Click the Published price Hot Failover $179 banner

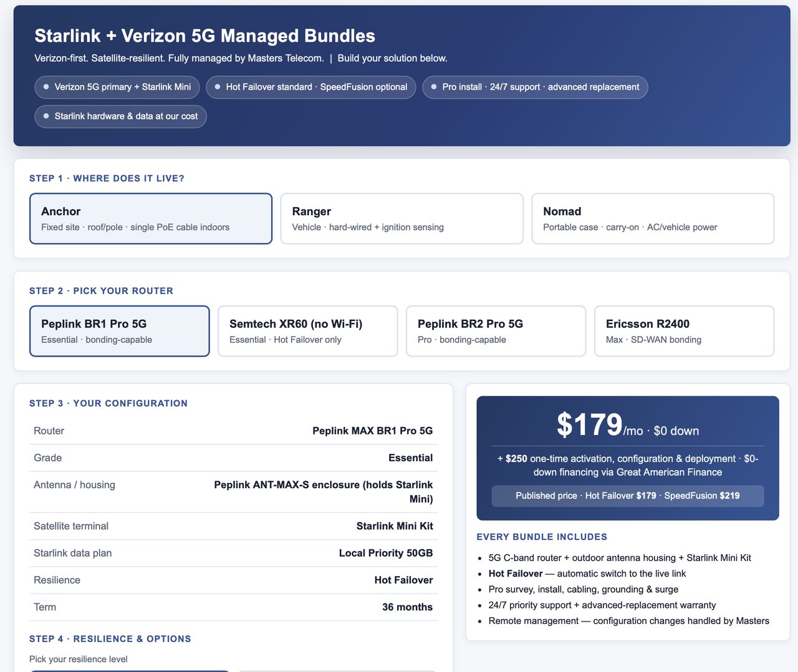(x=628, y=496)
